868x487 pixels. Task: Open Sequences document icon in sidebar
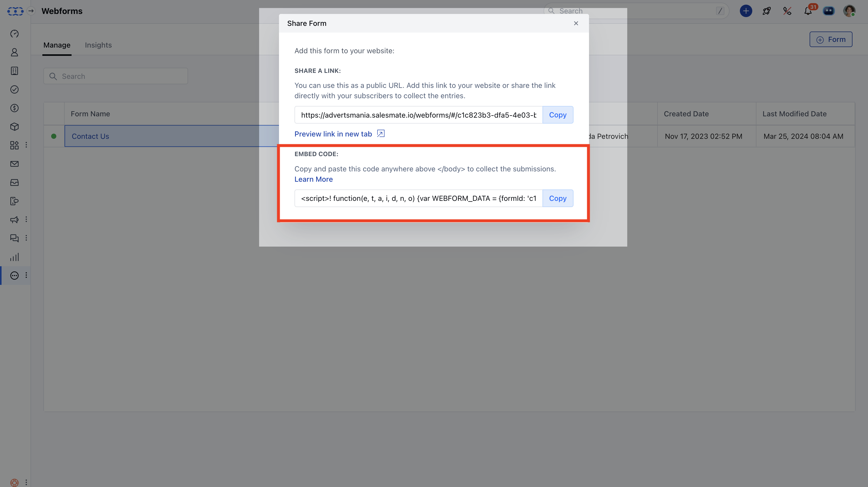pyautogui.click(x=14, y=201)
